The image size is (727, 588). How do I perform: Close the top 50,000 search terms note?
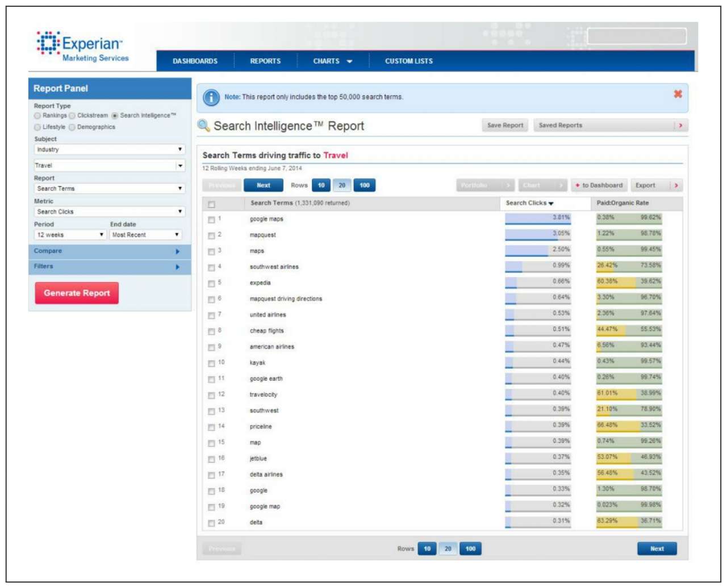(678, 94)
